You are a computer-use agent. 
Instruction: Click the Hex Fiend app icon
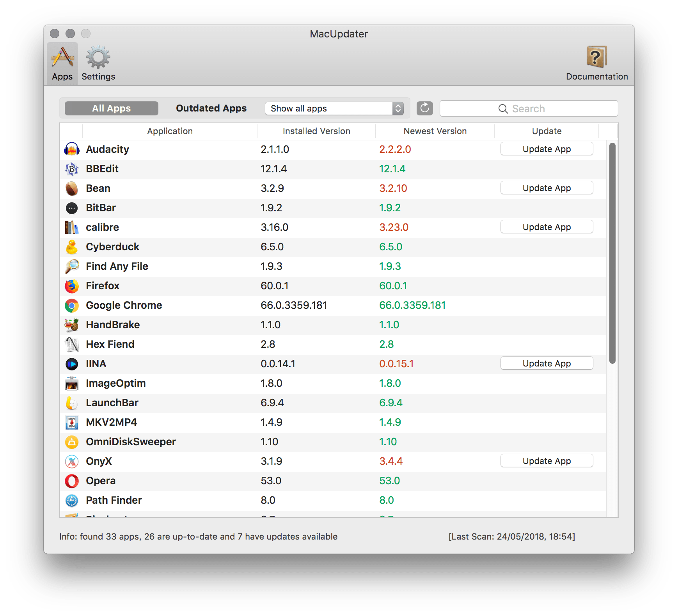(x=72, y=344)
